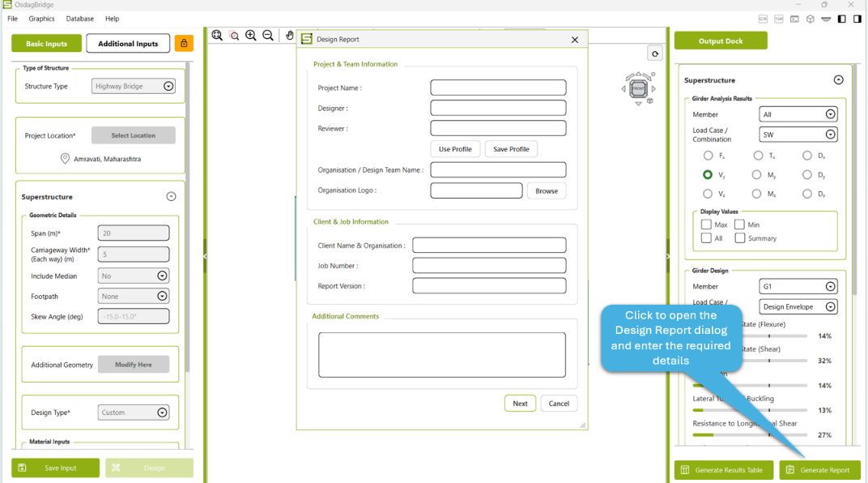Toggle the right panel layout icon
Image resolution: width=868 pixels, height=483 pixels.
pos(857,19)
